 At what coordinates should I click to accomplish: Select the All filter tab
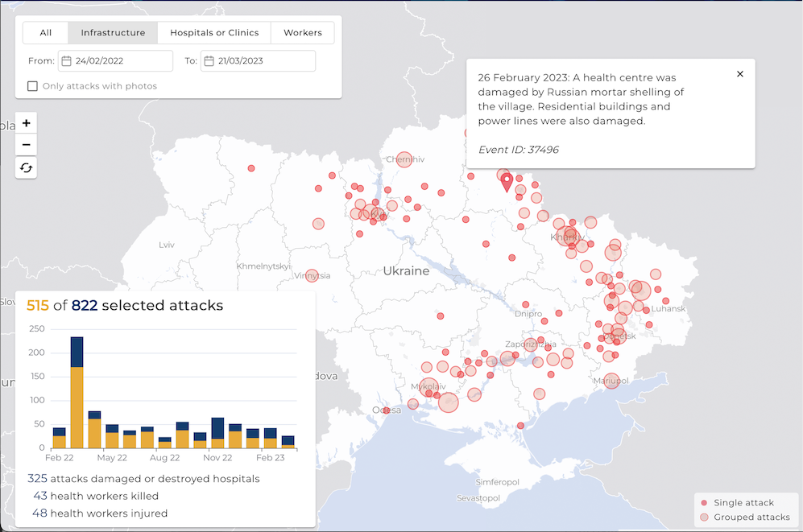(46, 33)
